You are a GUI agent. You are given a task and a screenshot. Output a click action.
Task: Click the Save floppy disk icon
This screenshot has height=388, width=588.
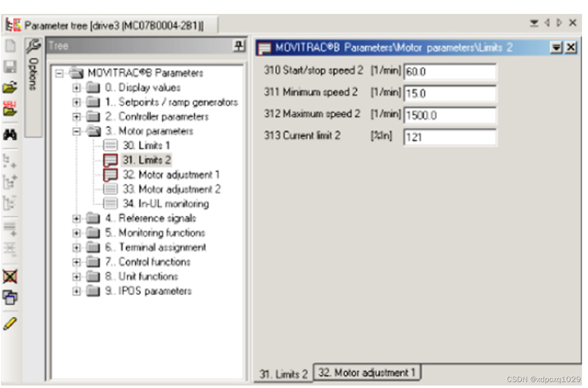(x=10, y=67)
